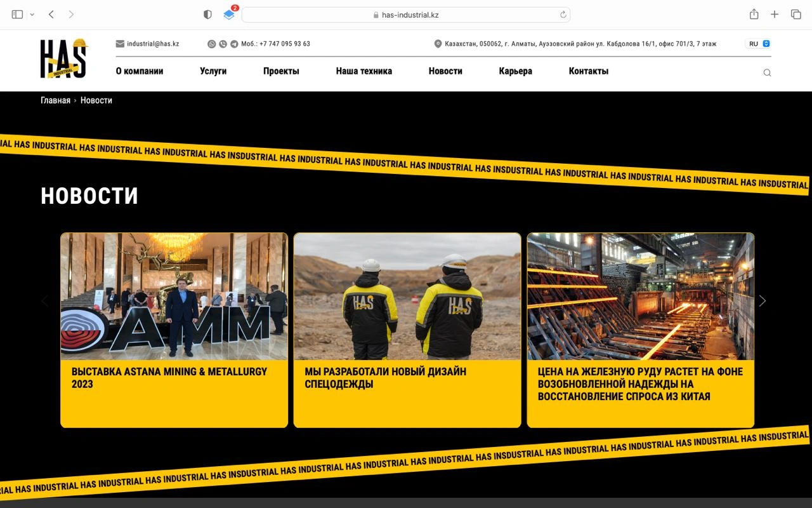Open the WhatsApp contact icon
The image size is (812, 508).
pos(212,44)
